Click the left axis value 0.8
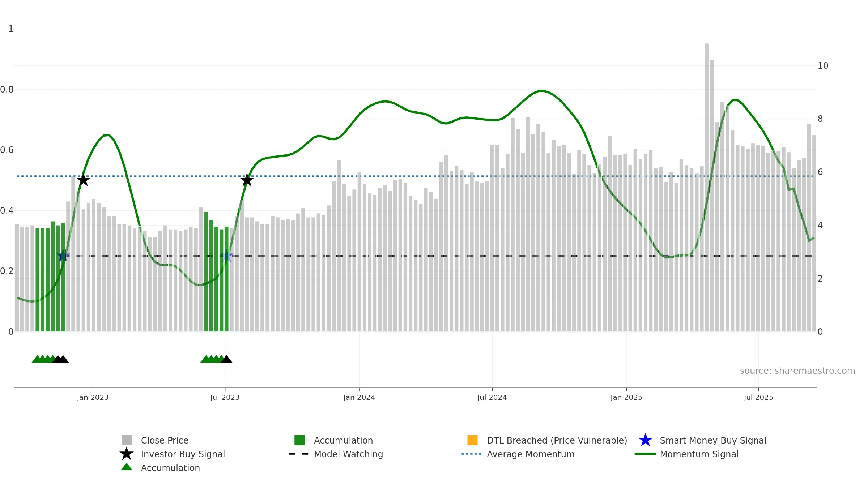This screenshot has width=868, height=488. click(7, 90)
